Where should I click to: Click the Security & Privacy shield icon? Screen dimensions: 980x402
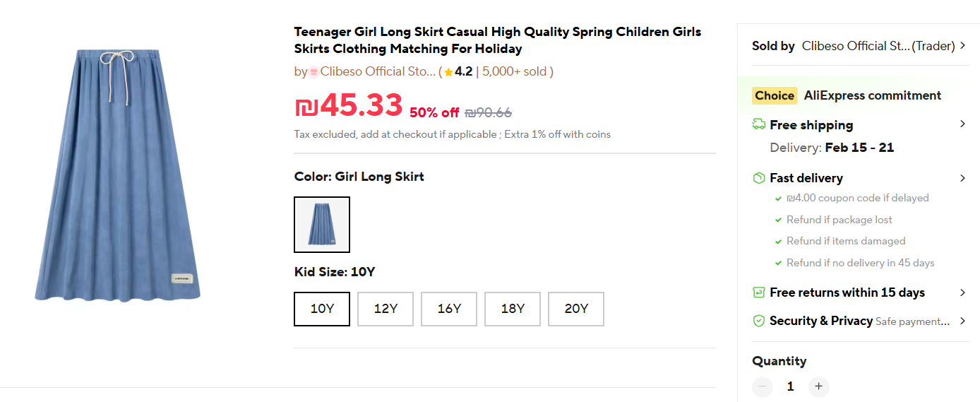pyautogui.click(x=759, y=321)
